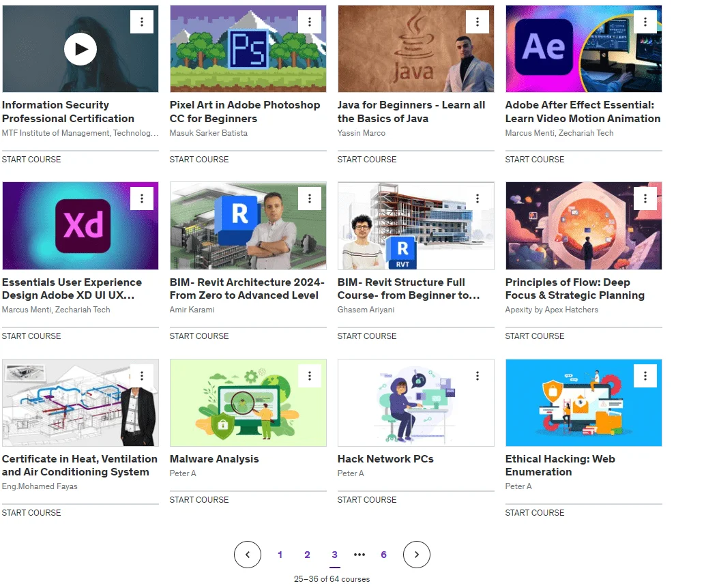The image size is (719, 588).
Task: Open options menu on Adobe XD UI UX card
Action: point(142,198)
